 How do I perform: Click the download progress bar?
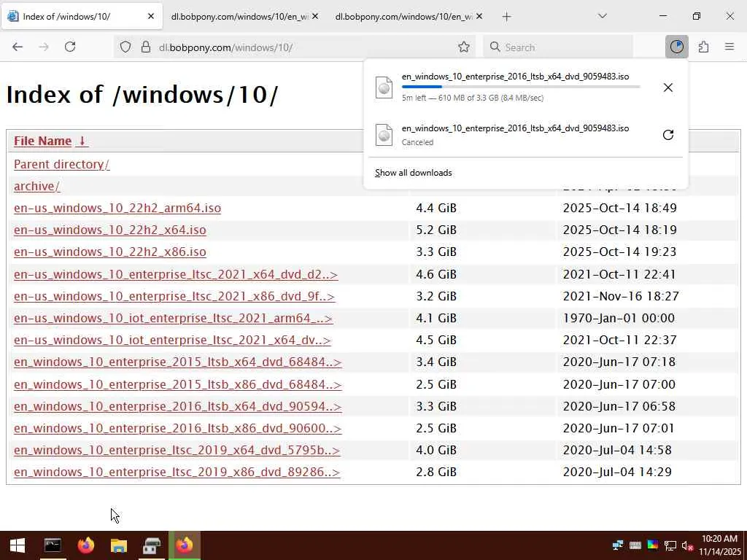(x=521, y=87)
